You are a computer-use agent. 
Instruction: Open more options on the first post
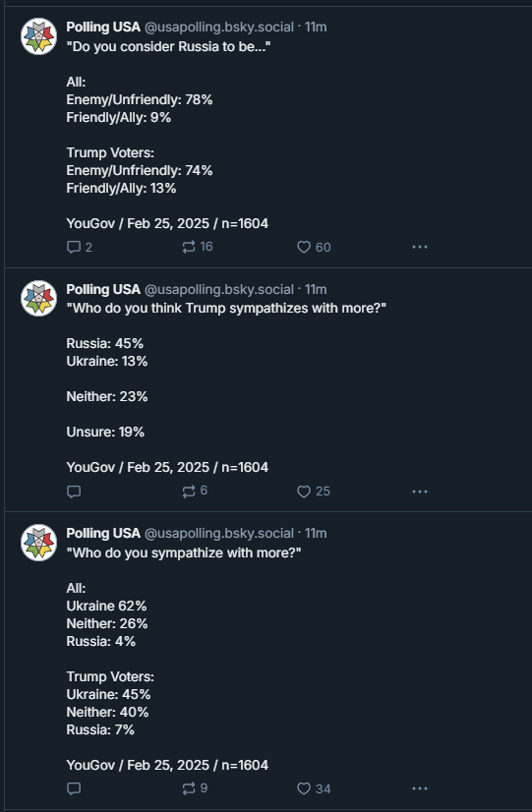point(420,247)
